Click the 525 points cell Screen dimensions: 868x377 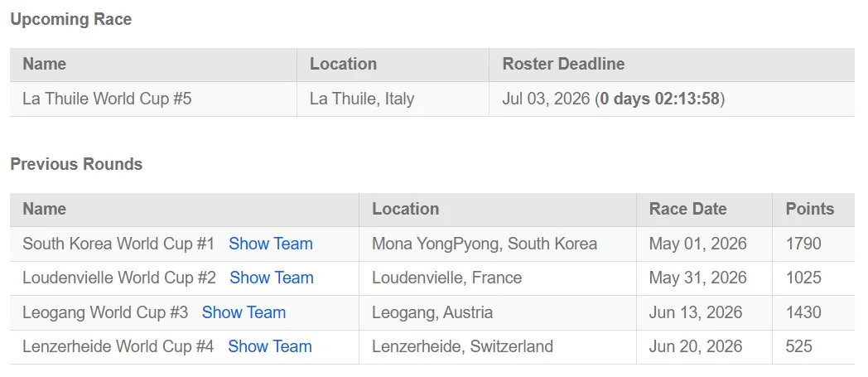click(813, 346)
